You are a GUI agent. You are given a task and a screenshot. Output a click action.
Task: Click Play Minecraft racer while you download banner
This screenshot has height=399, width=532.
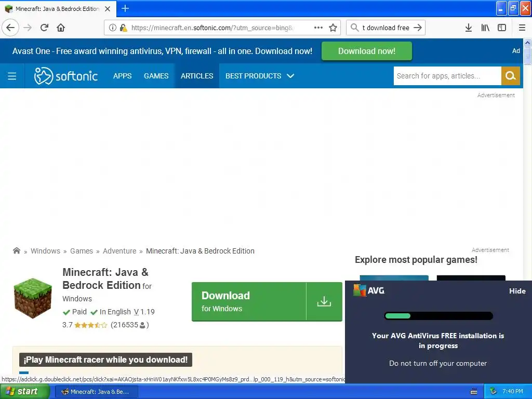coord(105,360)
